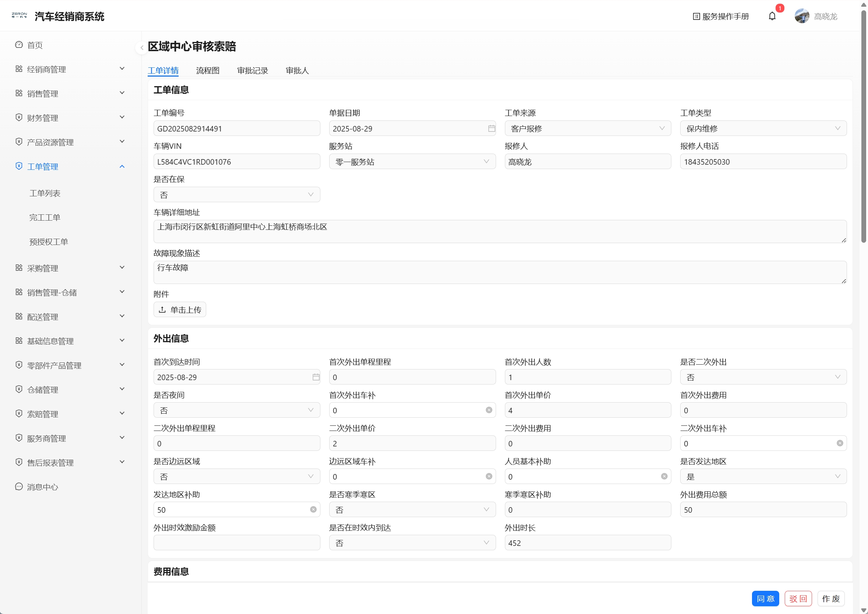Click the 工单编号 input field
The height and width of the screenshot is (614, 868).
tap(237, 129)
